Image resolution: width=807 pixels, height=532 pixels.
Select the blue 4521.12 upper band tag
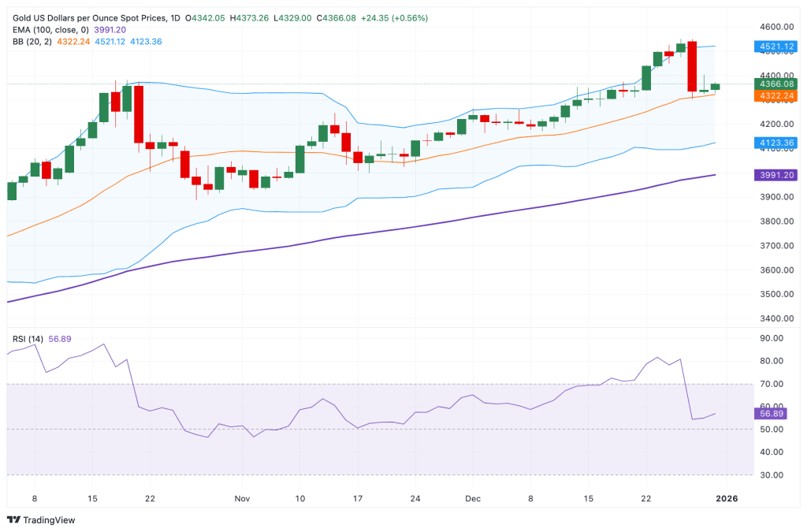pos(775,47)
